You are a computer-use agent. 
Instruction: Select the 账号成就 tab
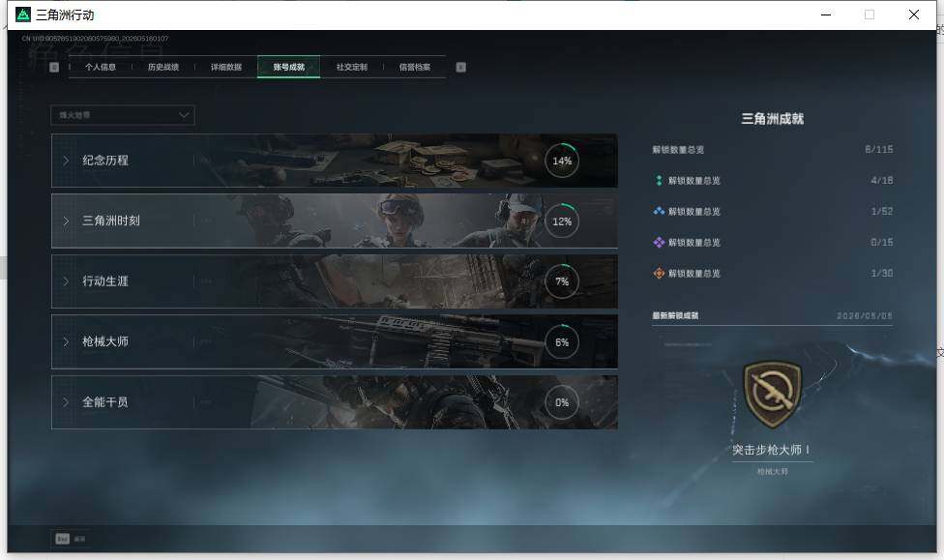tap(289, 67)
